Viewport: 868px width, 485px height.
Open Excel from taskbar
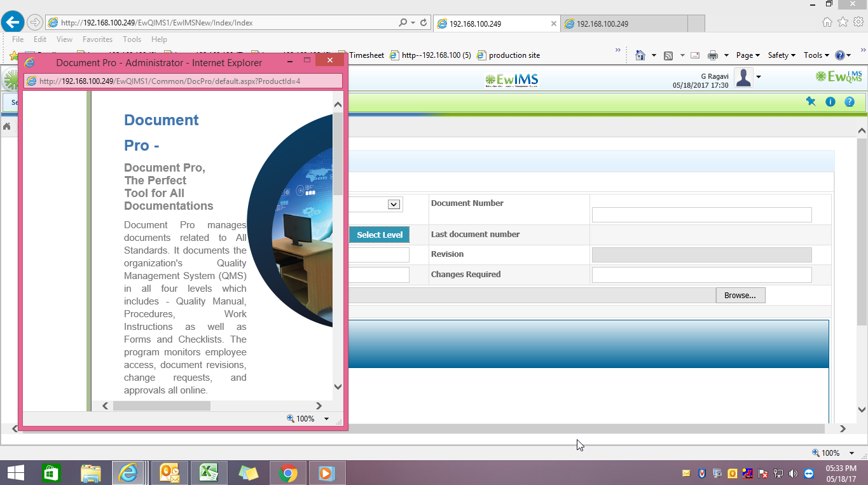click(x=209, y=473)
